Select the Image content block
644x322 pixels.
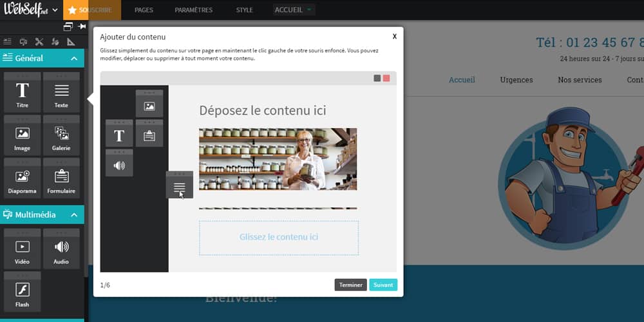[x=22, y=135]
